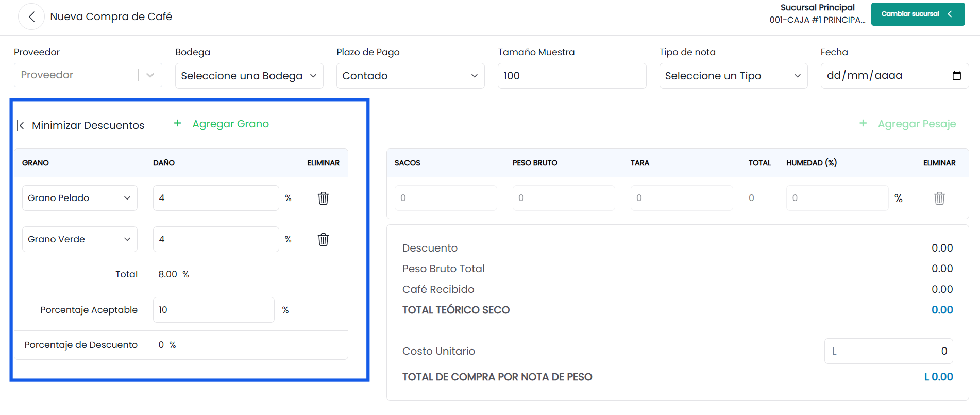Go back using the arrow beside Nueva Compra de Café
Viewport: 980px width, 415px height.
point(31,16)
